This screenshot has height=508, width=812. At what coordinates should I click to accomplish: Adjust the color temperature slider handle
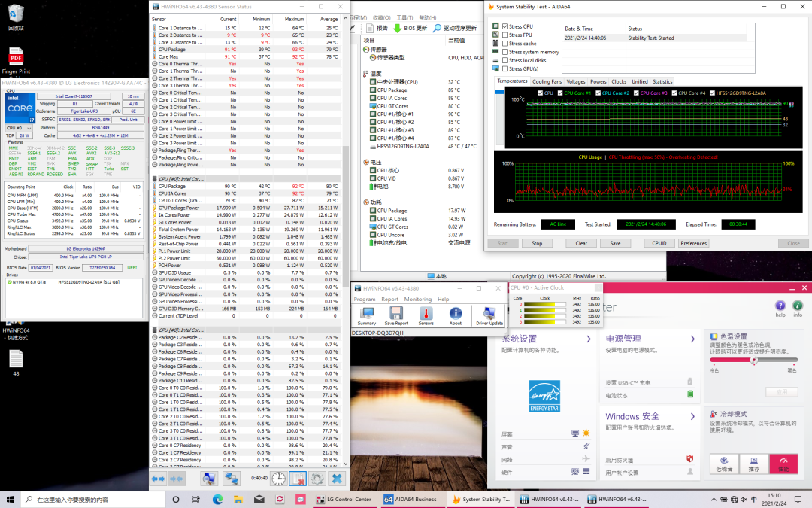(x=753, y=360)
